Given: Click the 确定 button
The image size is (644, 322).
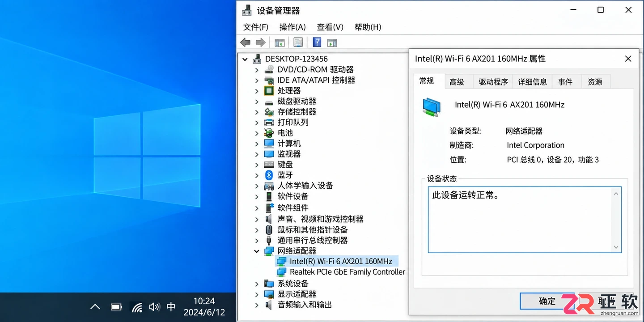Looking at the screenshot, I should (547, 301).
